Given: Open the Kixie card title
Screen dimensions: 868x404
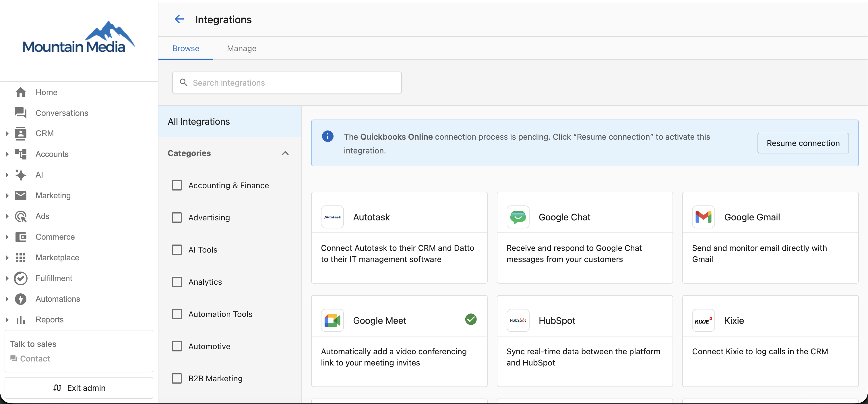Looking at the screenshot, I should 734,320.
